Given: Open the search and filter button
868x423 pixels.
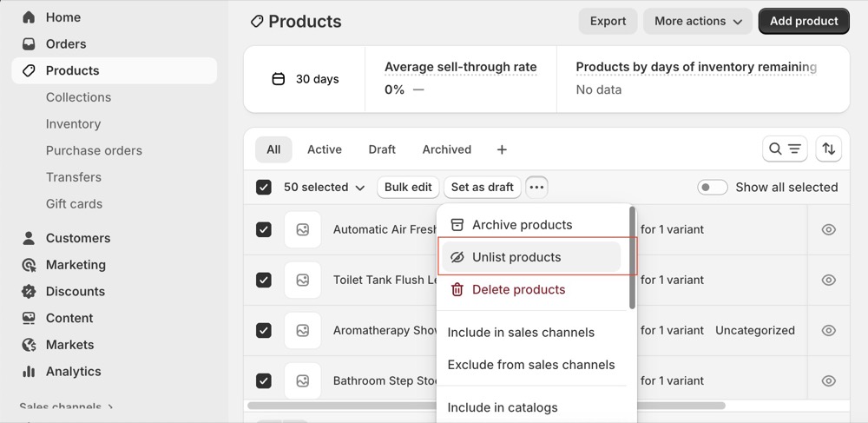Looking at the screenshot, I should click(785, 149).
